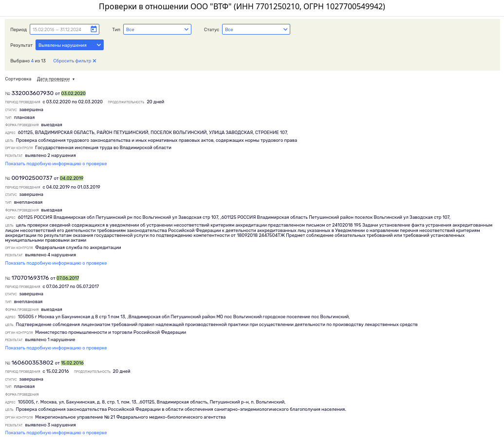Show detailed info for inspection 170701693176
The height and width of the screenshot is (442, 504).
tap(56, 348)
